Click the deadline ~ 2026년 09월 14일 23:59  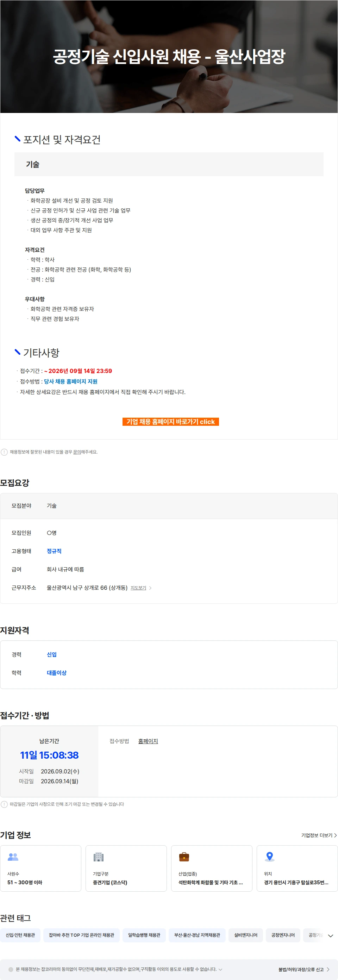point(78,371)
